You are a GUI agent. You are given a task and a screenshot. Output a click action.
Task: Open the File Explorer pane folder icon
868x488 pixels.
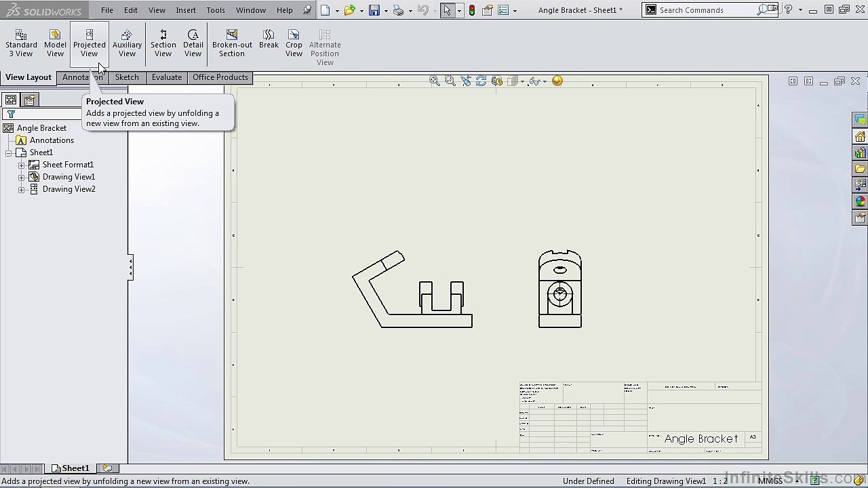point(861,169)
